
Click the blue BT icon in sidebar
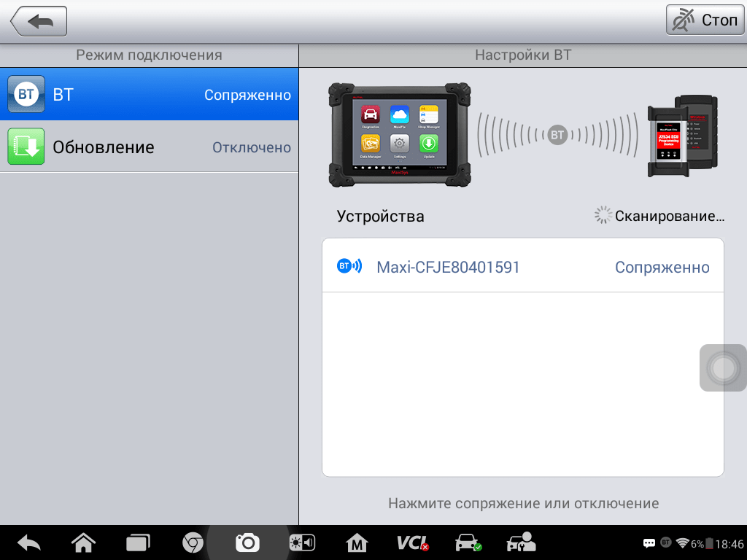point(26,95)
